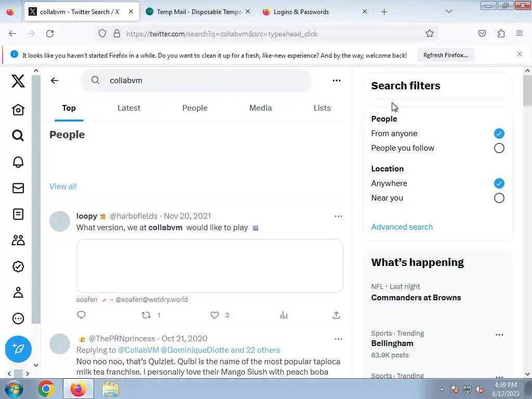Select People you follow radio option

click(499, 148)
